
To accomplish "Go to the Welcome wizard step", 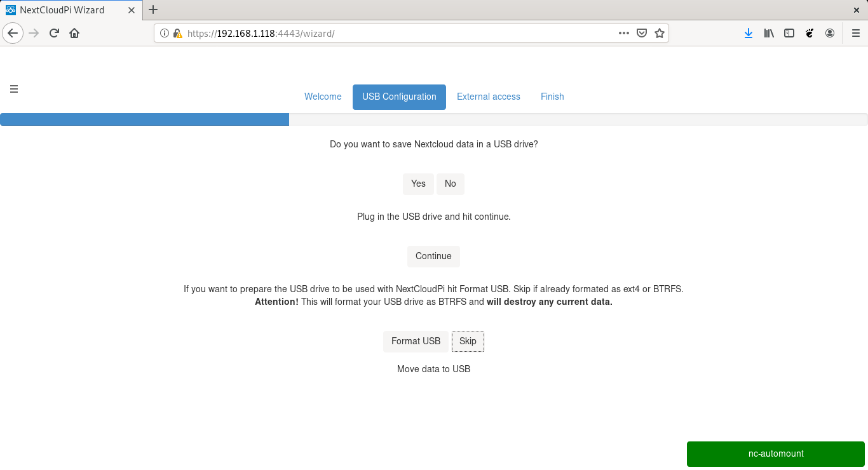I will pyautogui.click(x=323, y=97).
